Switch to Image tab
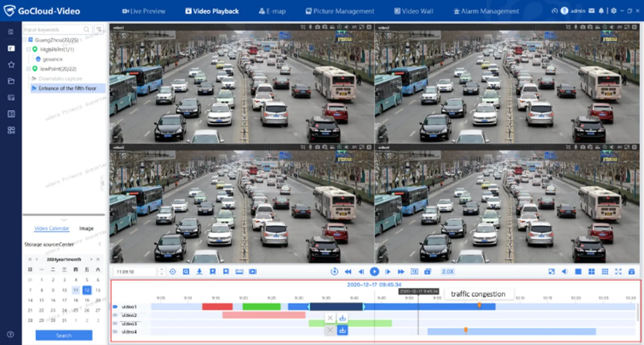Screen dimensions: 644x345 [x=86, y=228]
